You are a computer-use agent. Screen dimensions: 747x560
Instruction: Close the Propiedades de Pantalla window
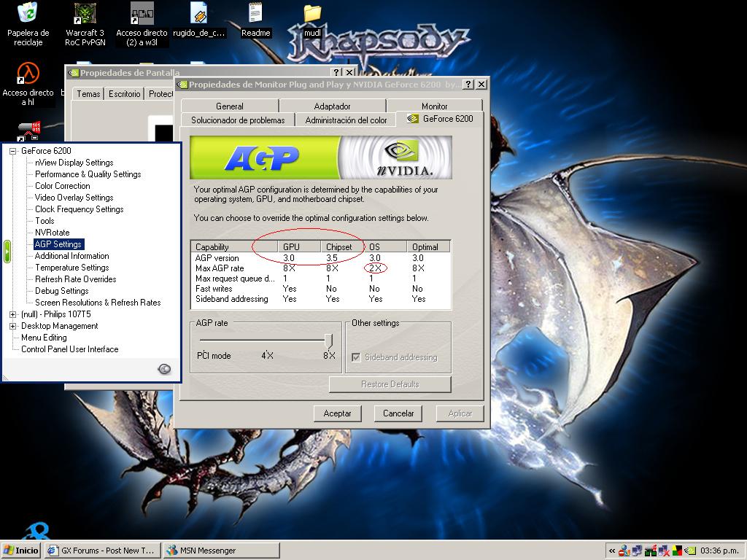pos(349,72)
